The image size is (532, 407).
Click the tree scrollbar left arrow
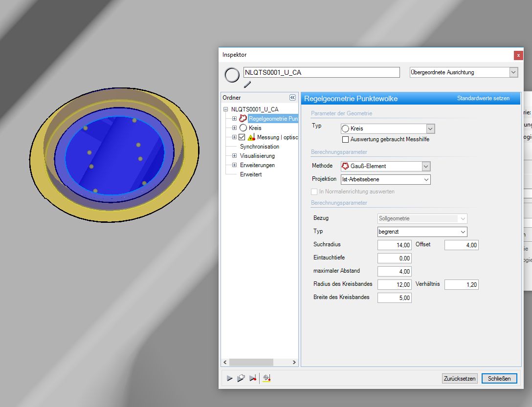[x=225, y=362]
